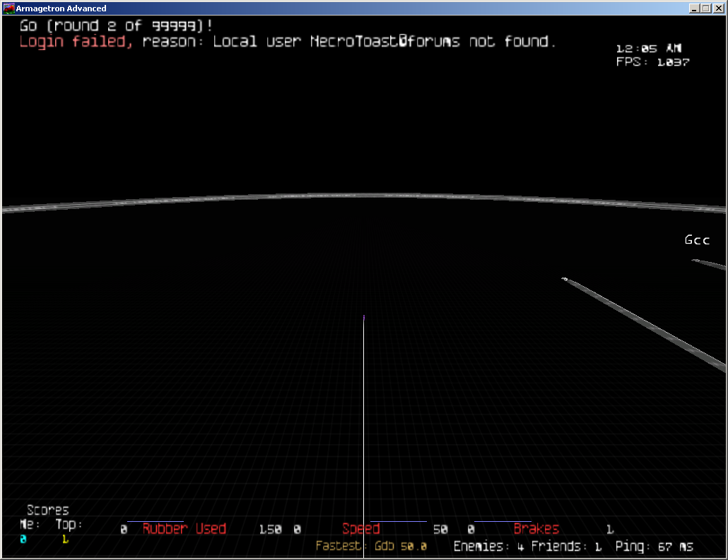The image size is (728, 560).
Task: Click the yellow 'Top' score value
Action: (x=65, y=540)
